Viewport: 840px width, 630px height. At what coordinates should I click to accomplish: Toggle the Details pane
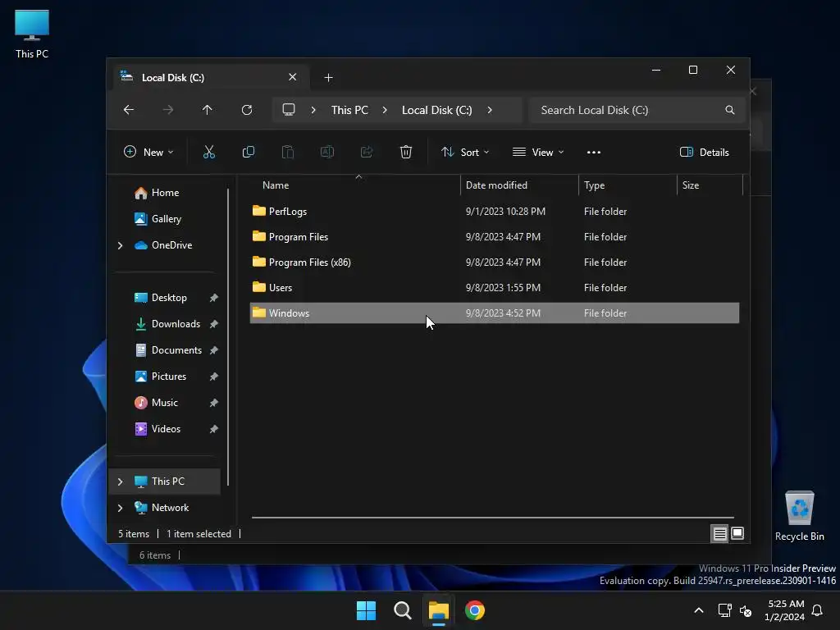(704, 152)
